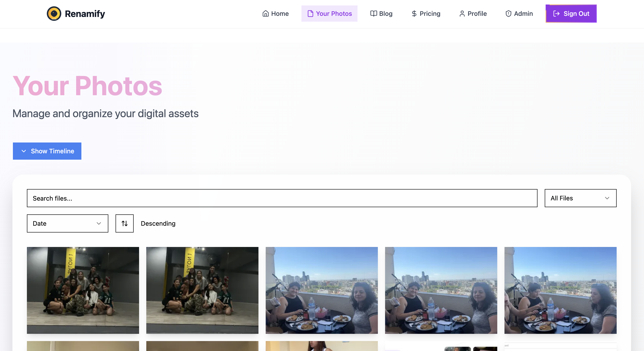Open the last rooftop photo in first row

[x=560, y=290]
